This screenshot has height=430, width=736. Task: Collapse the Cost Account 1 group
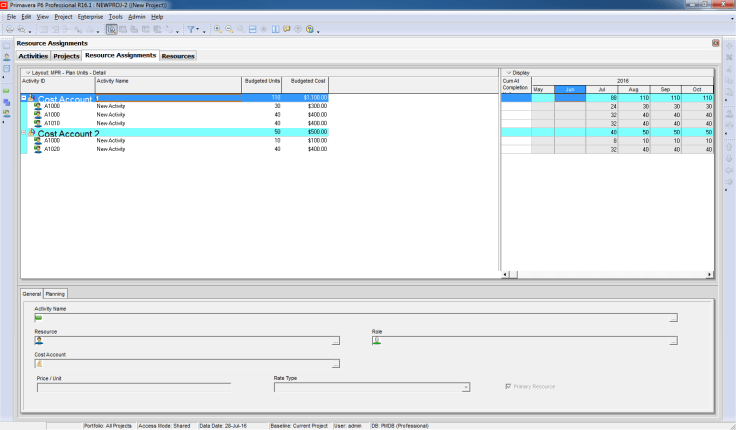[24, 98]
